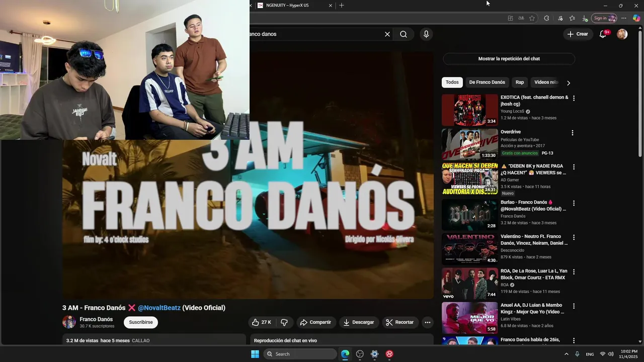Add page to favorites star
Viewport: 644px width, 362px height.
pos(532,18)
